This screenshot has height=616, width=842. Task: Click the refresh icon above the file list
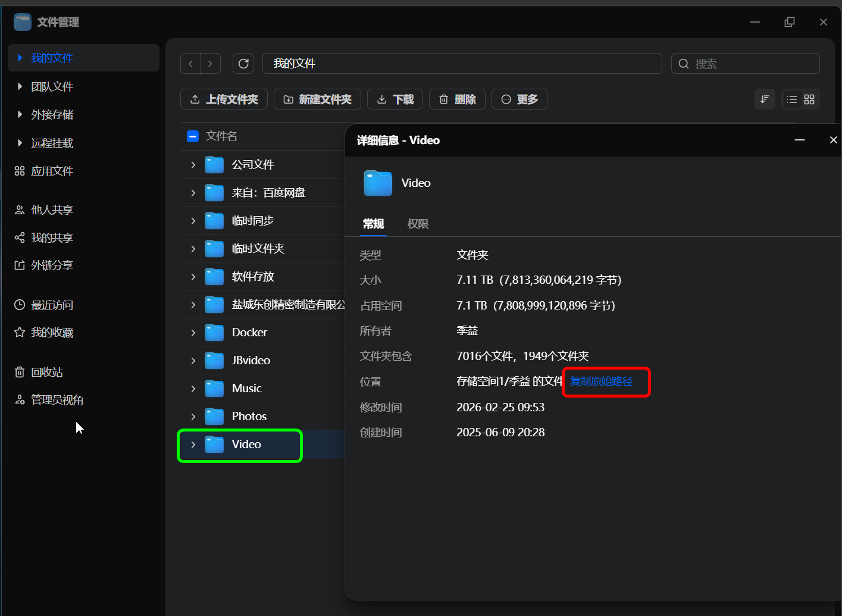[243, 63]
